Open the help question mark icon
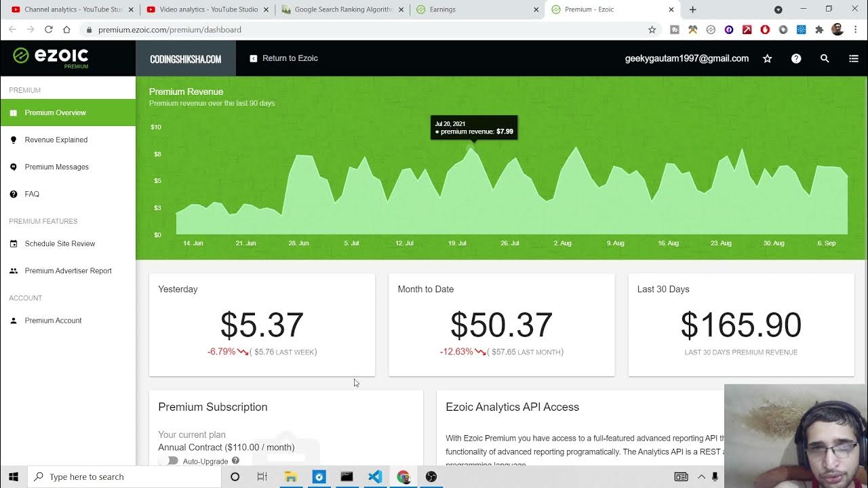 pos(796,59)
